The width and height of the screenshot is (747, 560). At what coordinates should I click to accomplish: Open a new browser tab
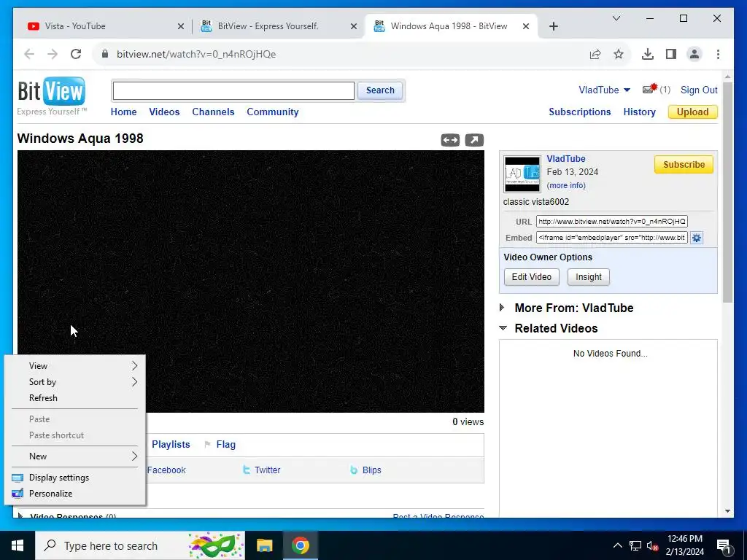point(553,26)
